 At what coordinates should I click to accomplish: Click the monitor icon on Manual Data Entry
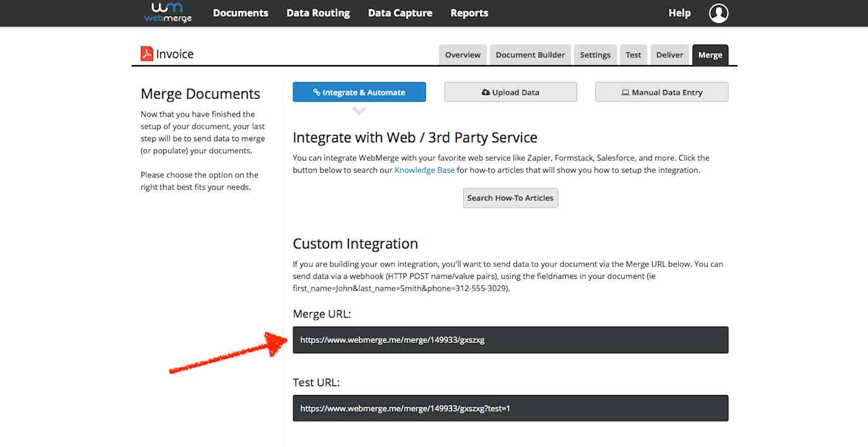click(x=624, y=92)
